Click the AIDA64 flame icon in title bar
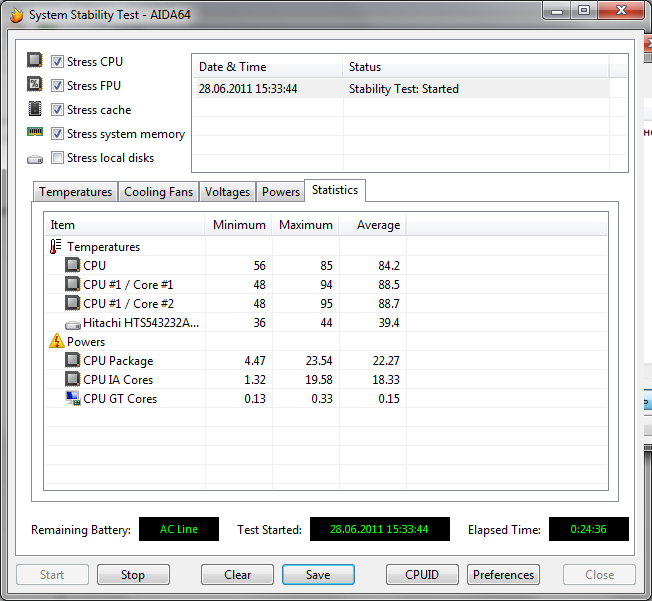The width and height of the screenshot is (652, 601). coord(17,15)
